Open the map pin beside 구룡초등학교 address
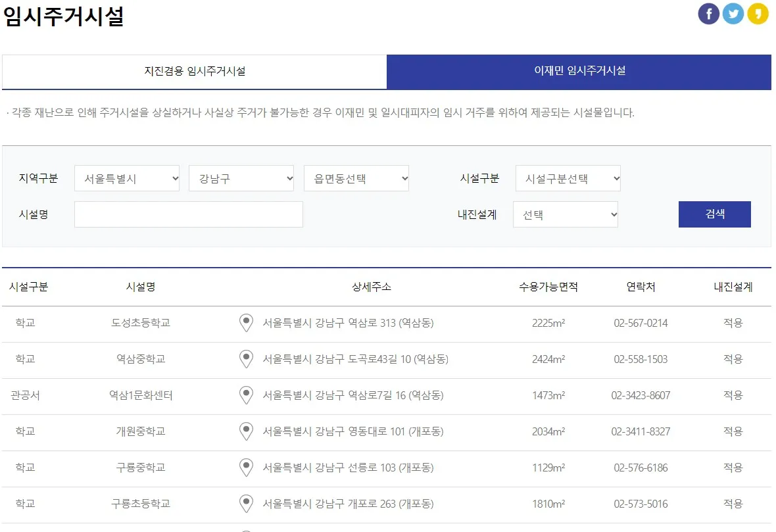Screen dimensions: 776x532 tap(246, 504)
